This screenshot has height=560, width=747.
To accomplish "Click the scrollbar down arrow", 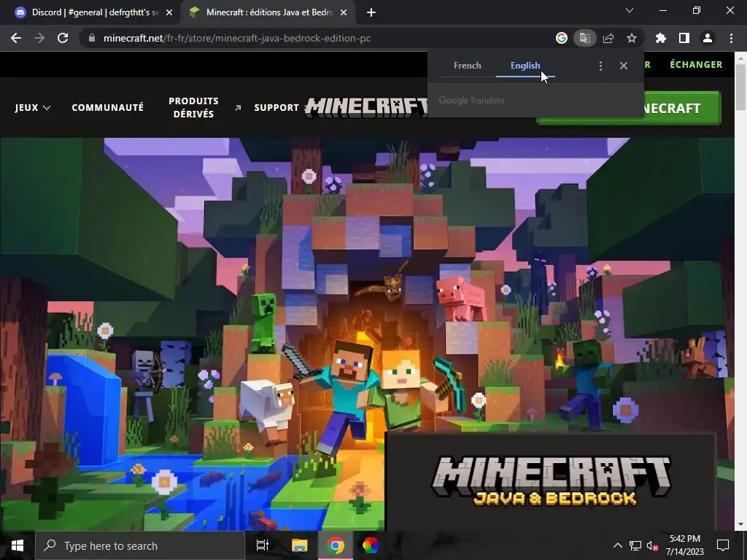I will 740,525.
